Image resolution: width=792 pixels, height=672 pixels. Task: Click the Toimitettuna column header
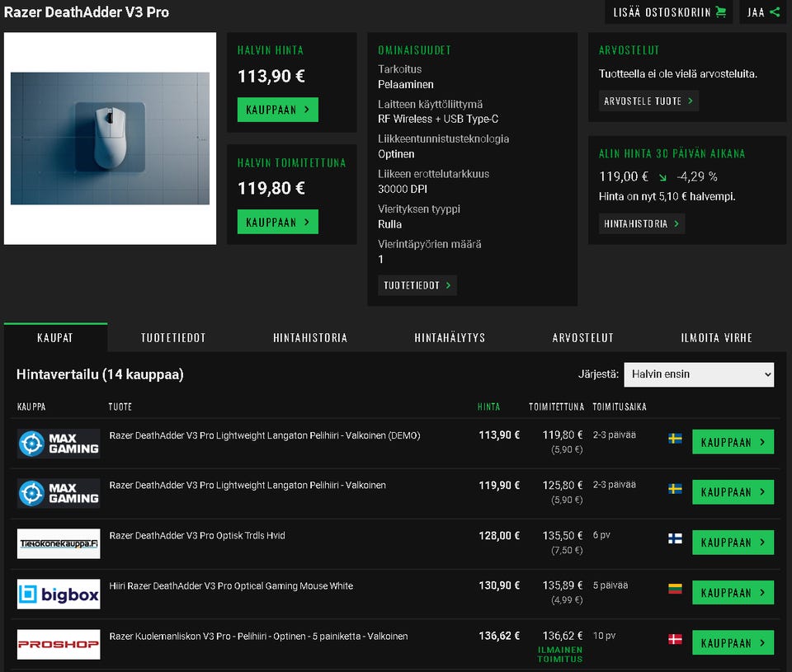tap(556, 406)
